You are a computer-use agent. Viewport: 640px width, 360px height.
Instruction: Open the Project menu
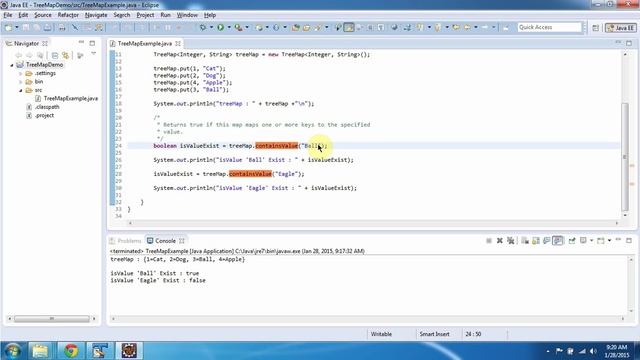point(145,15)
